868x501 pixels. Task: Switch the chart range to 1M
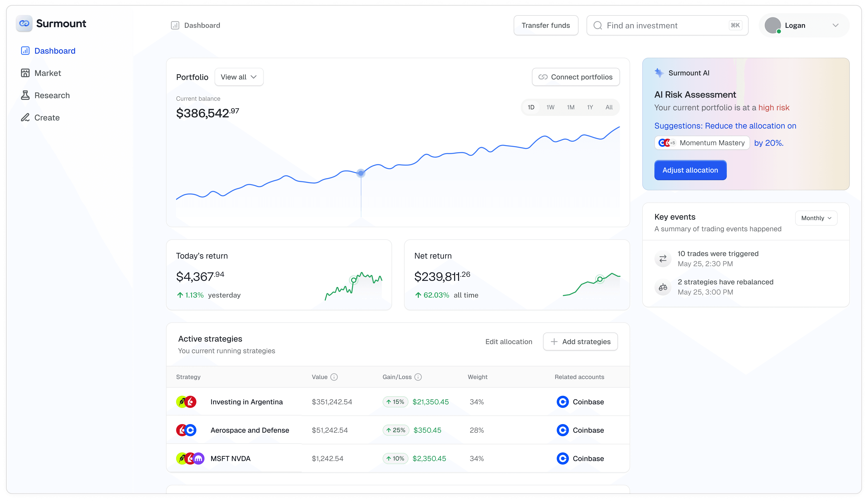(570, 107)
